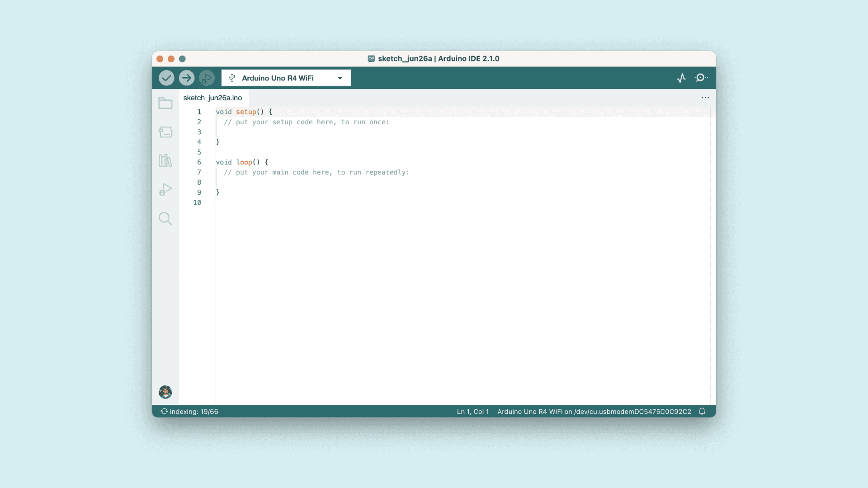Show the sidebar Debug panel
Screen dimensions: 868x488
[165, 189]
